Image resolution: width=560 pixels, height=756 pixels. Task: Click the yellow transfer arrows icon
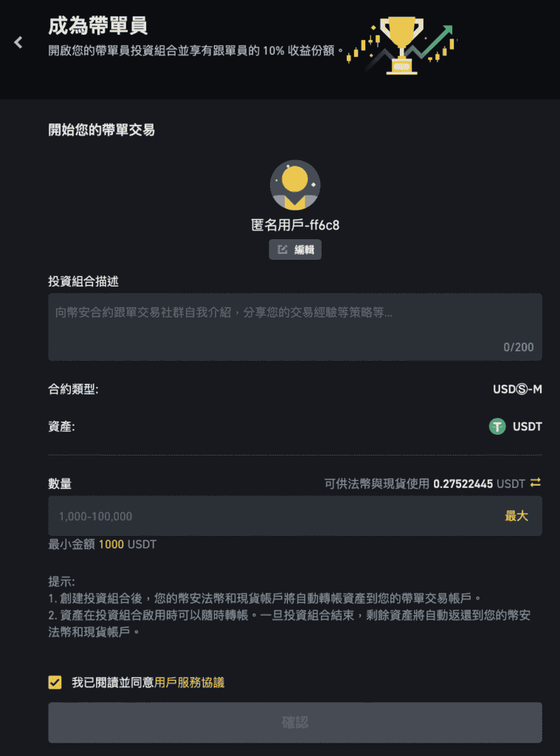point(536,483)
